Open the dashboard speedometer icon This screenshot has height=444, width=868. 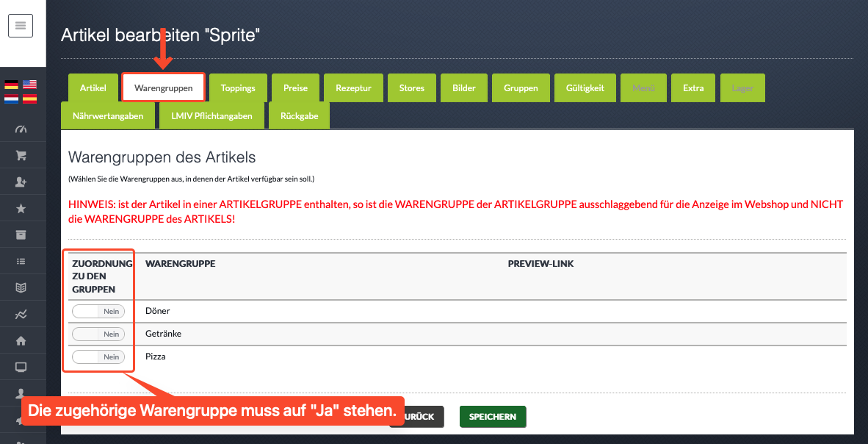click(21, 129)
